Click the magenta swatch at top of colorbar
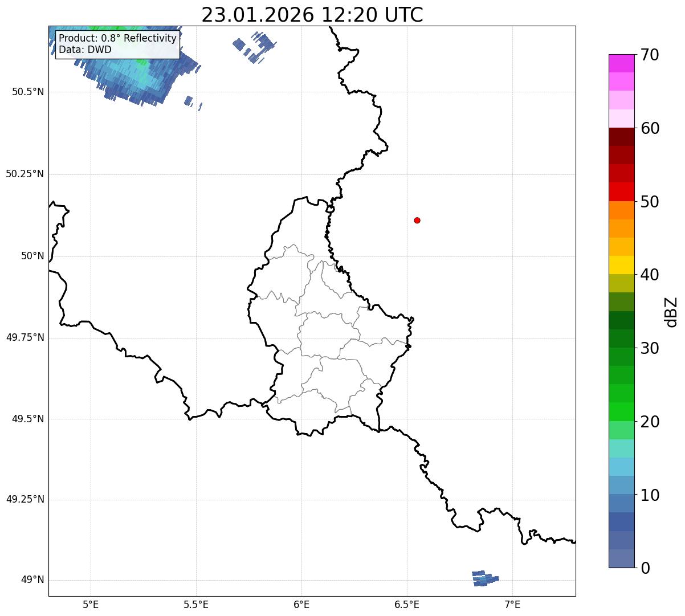The image size is (685, 616). [x=621, y=63]
